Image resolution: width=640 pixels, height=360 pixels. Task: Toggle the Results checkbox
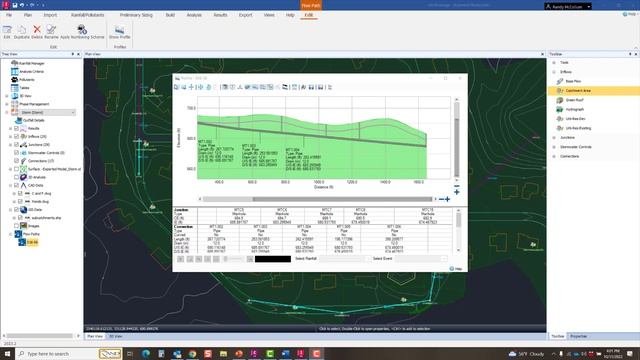pos(17,129)
